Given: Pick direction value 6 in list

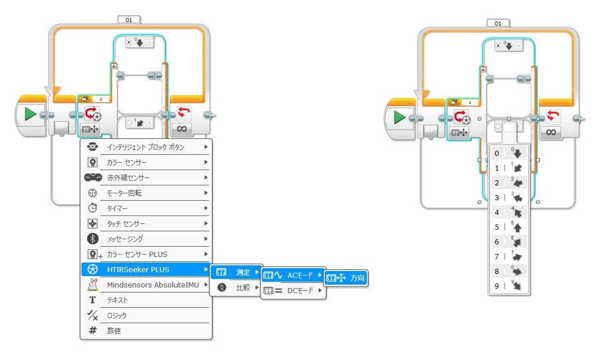Looking at the screenshot, I should click(x=509, y=242).
